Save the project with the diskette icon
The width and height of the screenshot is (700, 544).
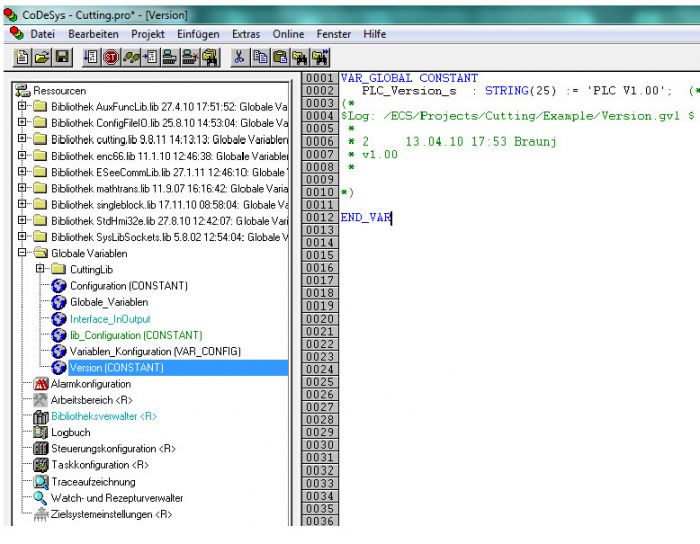point(62,58)
